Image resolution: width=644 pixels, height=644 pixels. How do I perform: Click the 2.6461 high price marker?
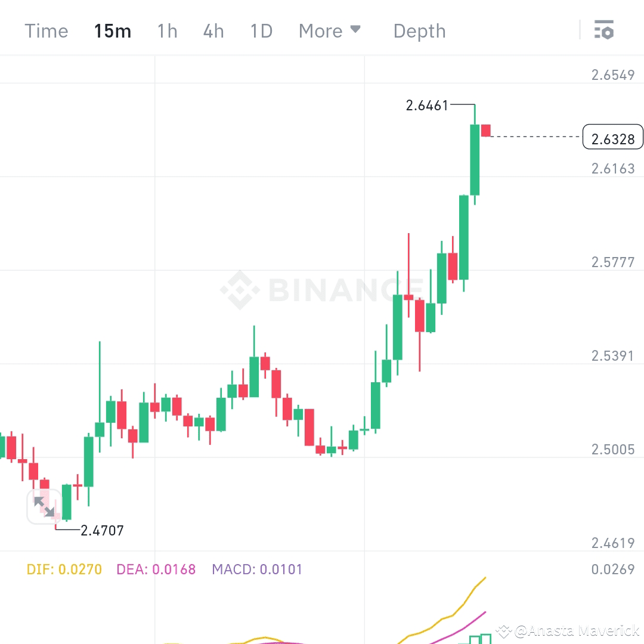point(427,106)
